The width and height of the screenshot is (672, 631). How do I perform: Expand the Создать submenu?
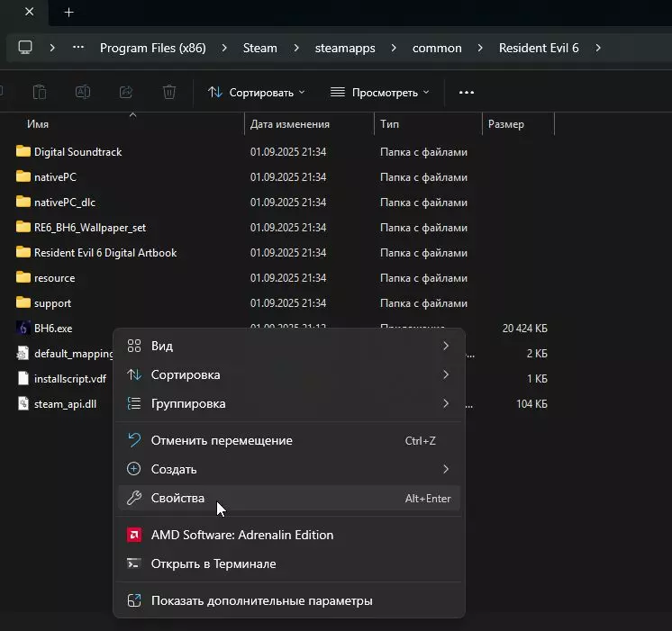[x=288, y=469]
